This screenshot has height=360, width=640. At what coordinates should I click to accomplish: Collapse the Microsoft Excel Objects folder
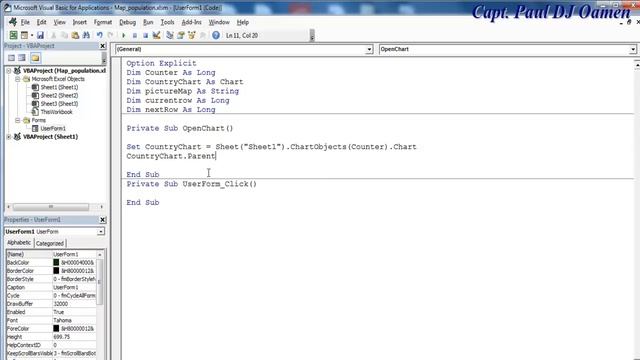click(x=18, y=79)
